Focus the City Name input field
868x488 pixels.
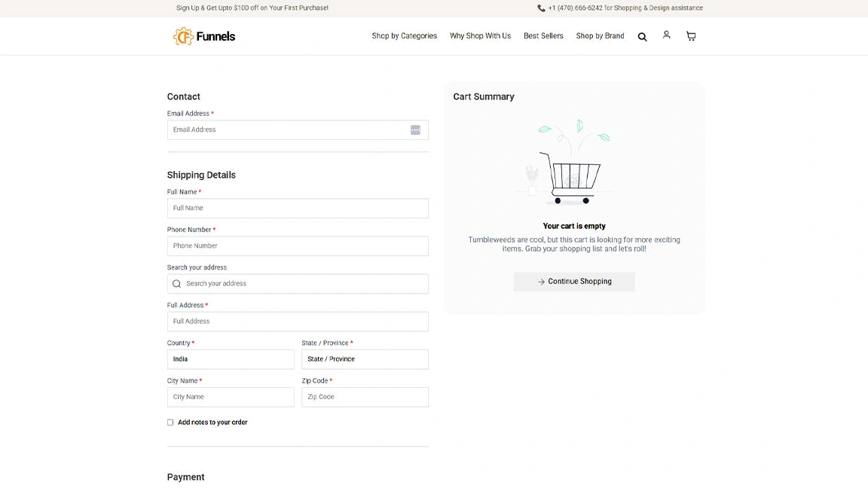[231, 398]
